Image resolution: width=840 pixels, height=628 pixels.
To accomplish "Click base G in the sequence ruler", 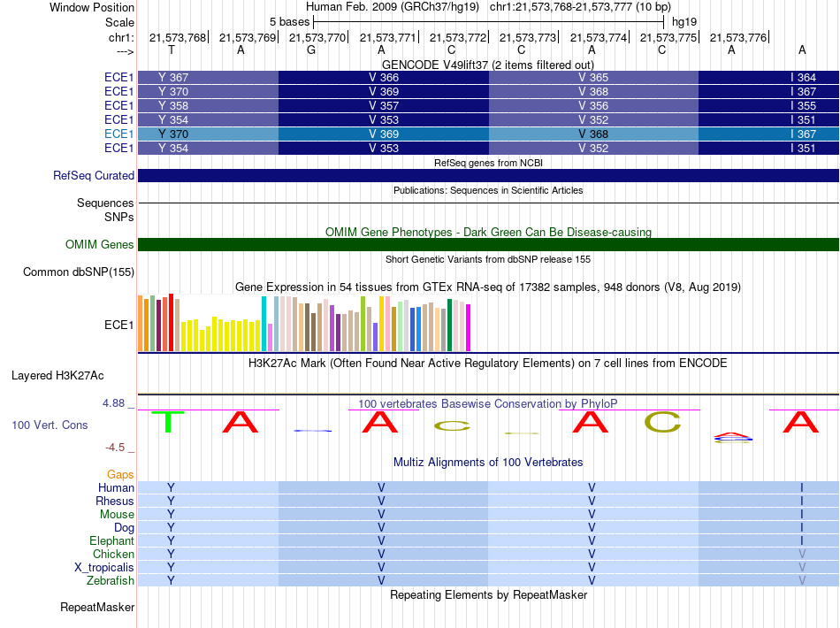I will pos(311,50).
